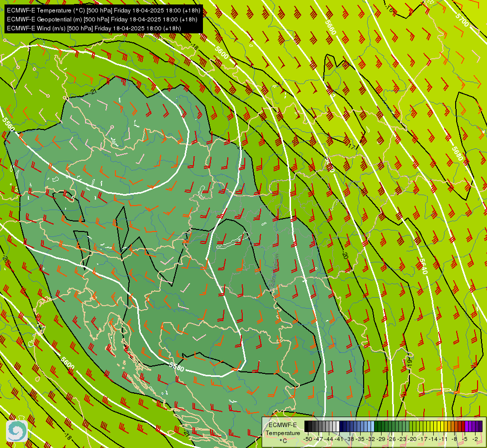Click the -32 tick label in the legend
This screenshot has height=448, width=487.
[x=371, y=439]
